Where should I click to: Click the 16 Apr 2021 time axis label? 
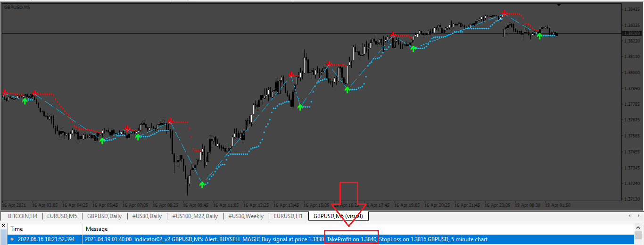tap(15, 205)
